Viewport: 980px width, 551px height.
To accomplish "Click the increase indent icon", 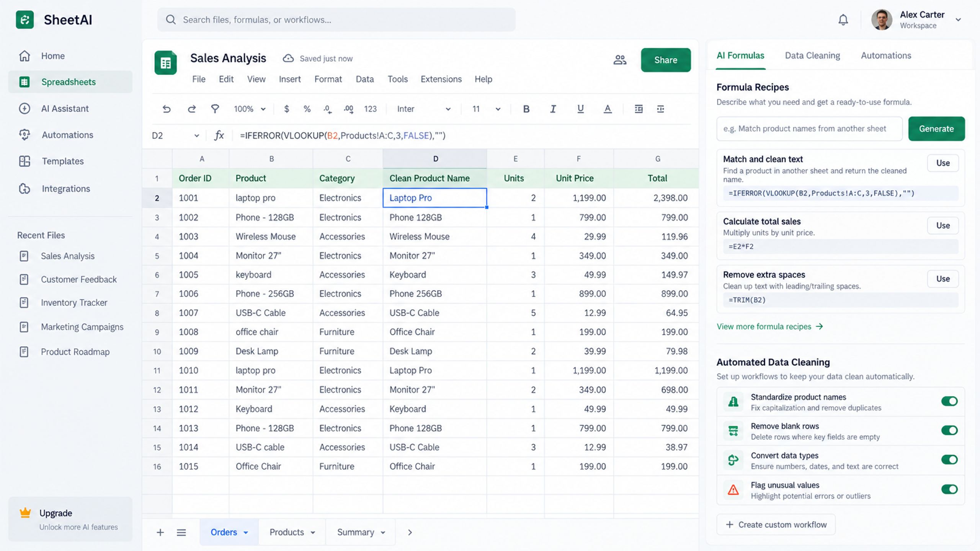I will point(639,109).
